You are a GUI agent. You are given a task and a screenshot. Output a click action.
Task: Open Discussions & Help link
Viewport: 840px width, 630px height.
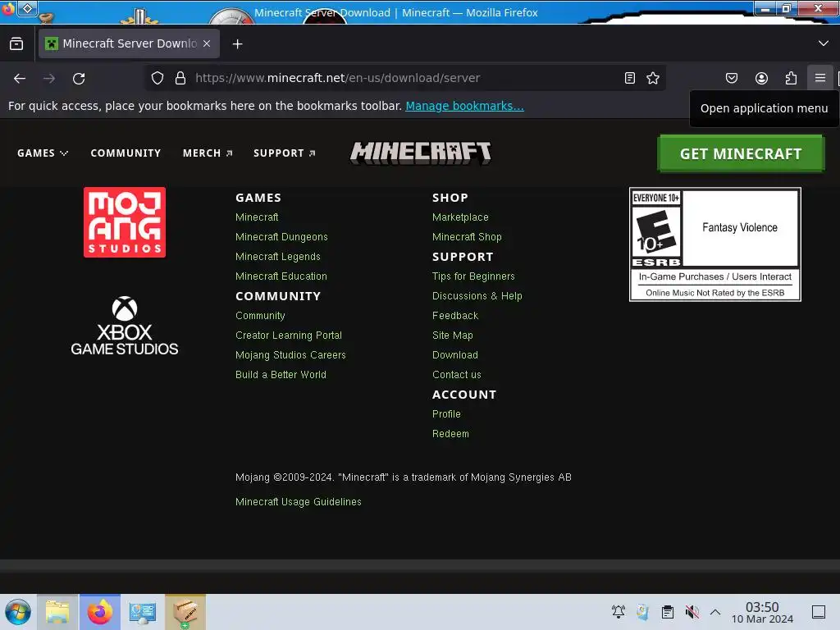[x=477, y=295]
